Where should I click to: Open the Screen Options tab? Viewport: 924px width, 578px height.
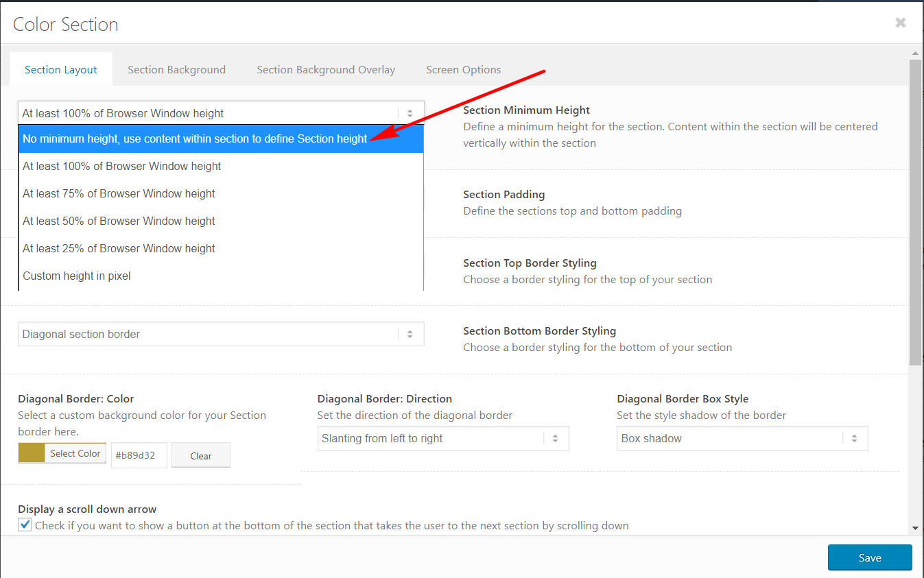pyautogui.click(x=463, y=69)
